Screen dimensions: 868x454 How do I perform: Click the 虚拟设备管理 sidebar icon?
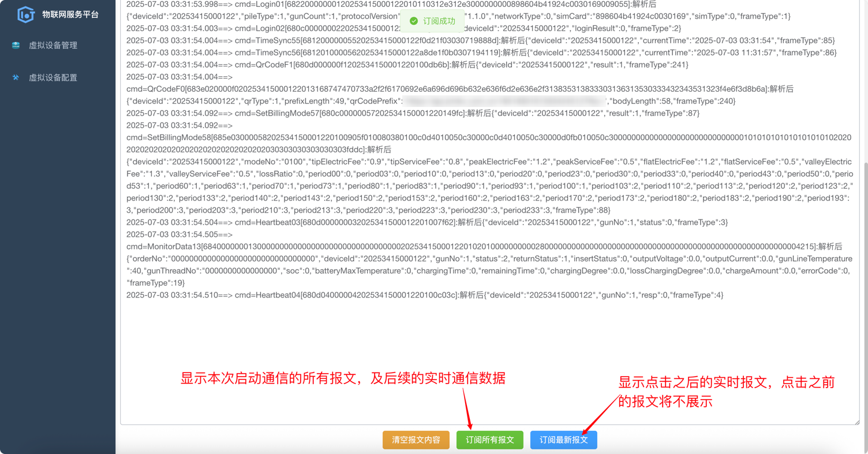click(x=16, y=45)
